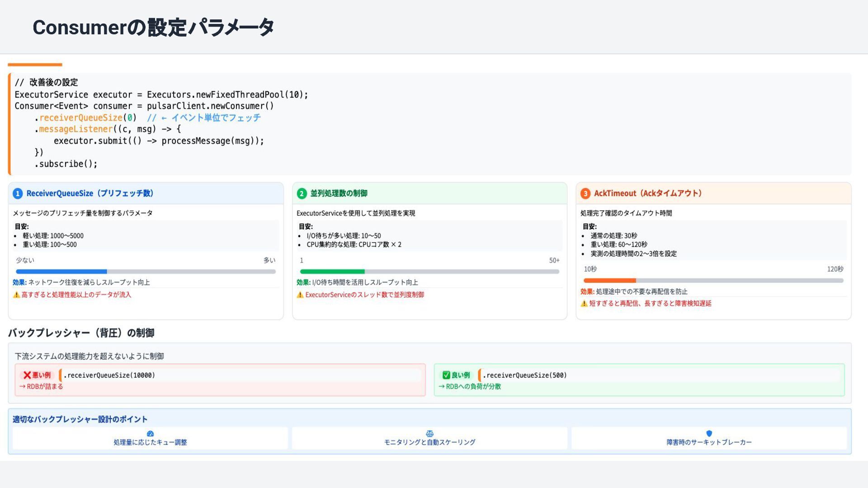Viewport: 868px width, 488px height.
Task: Click the warning icon in AckTimeout card
Action: click(x=584, y=304)
